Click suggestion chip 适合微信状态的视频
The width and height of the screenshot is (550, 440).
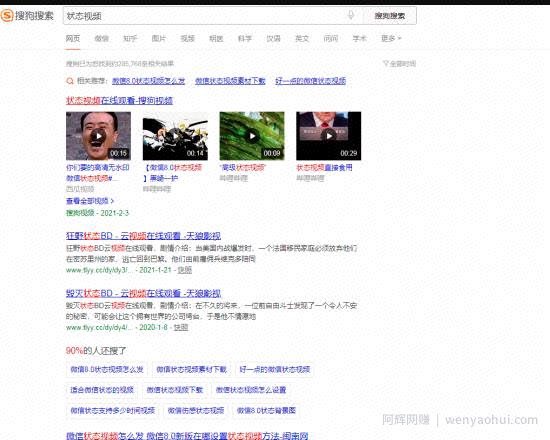[102, 390]
